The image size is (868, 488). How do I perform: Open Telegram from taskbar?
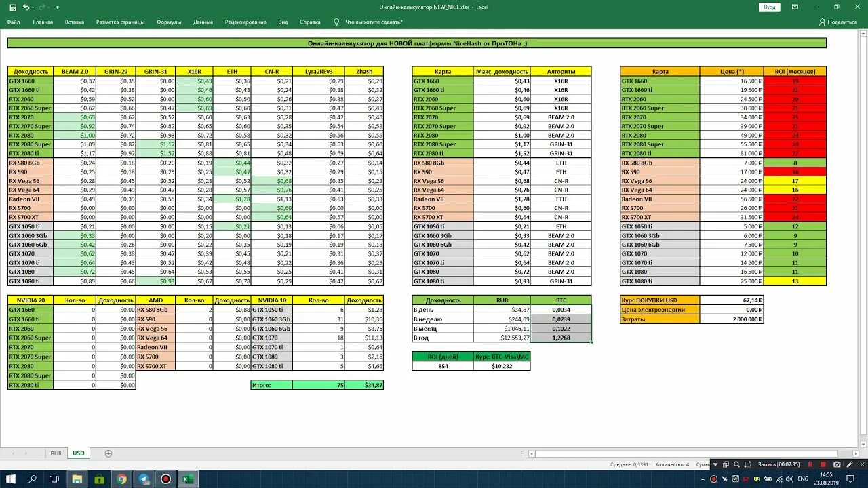(x=144, y=479)
